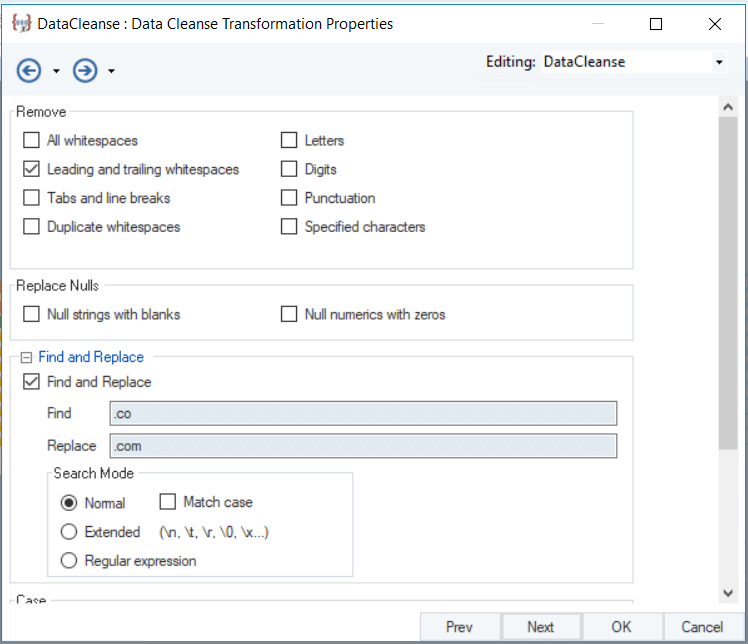
Task: Tick Null strings with blanks option
Action: point(31,315)
